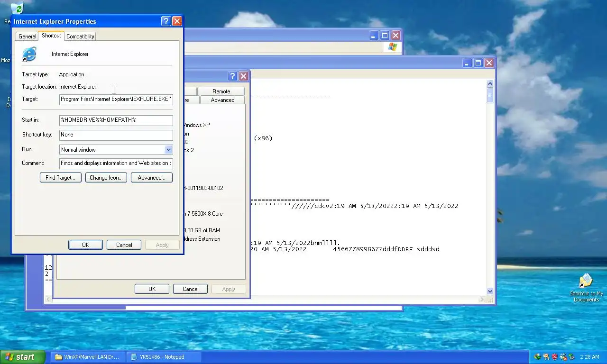Click the Start in field
Viewport: 607px width, 364px height.
116,120
